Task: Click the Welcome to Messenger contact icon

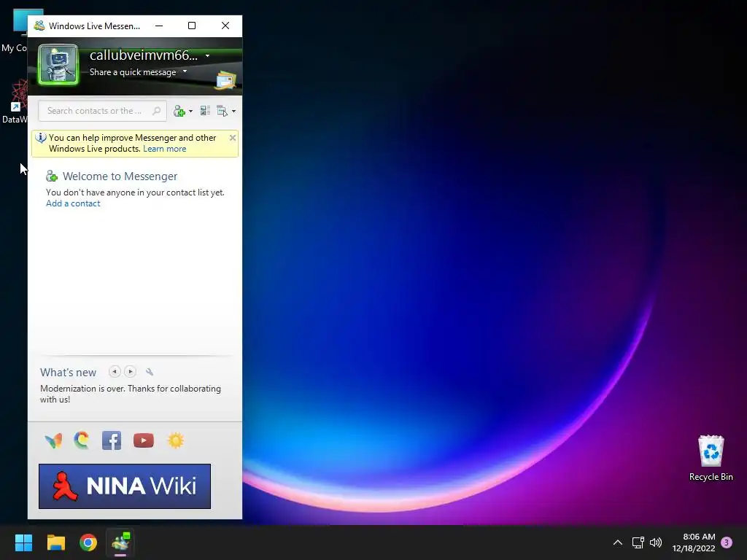Action: coord(52,176)
